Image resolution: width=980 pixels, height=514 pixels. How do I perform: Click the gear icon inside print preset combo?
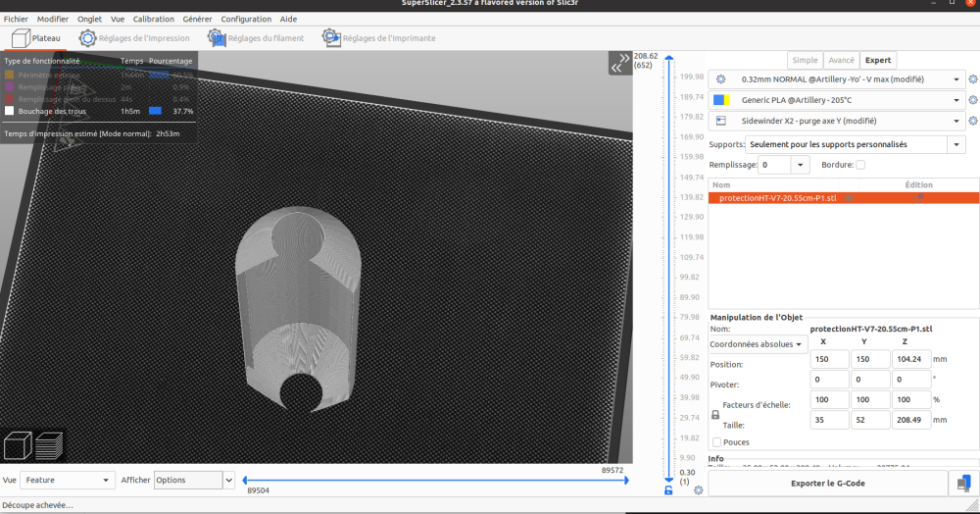pos(720,79)
